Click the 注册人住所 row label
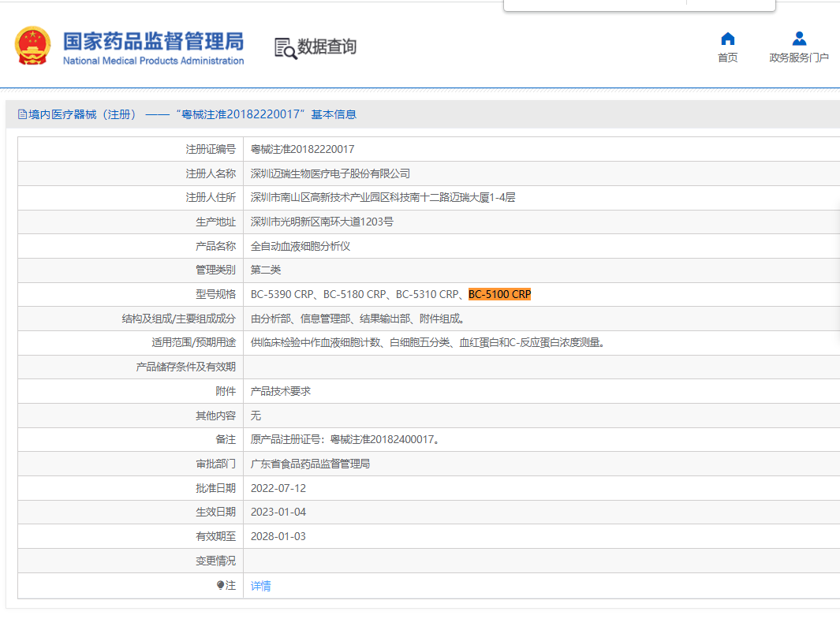 [211, 197]
